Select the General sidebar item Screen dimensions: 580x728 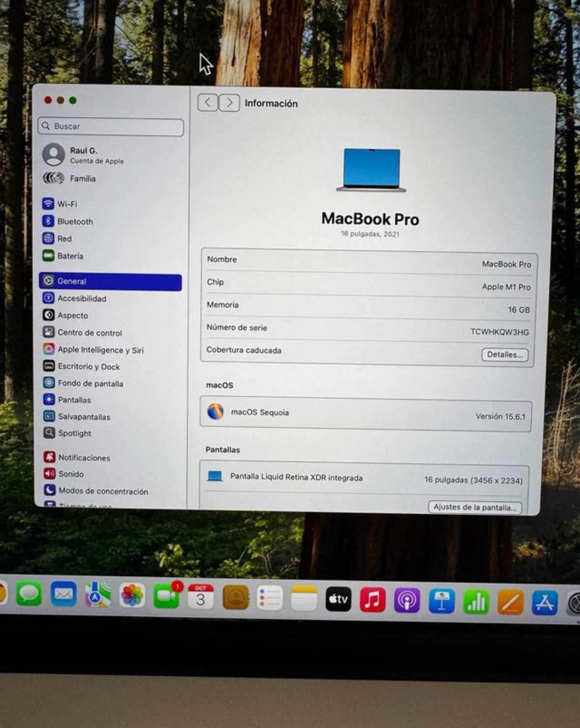click(110, 281)
